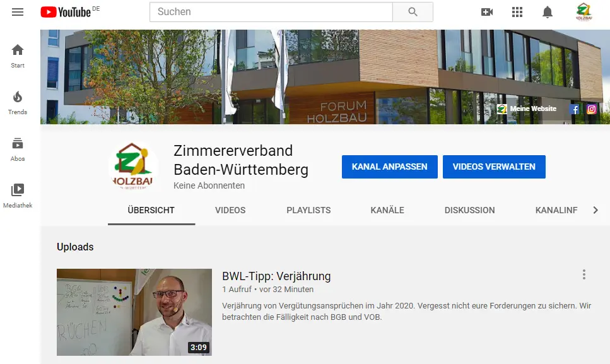
Task: Switch to the VIDEOS tab
Action: [x=230, y=211]
